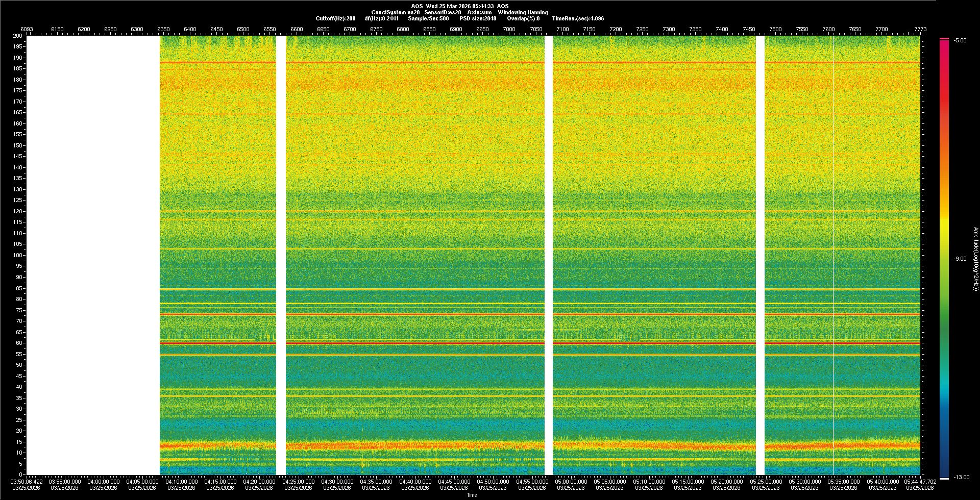The width and height of the screenshot is (980, 500).
Task: Click the -5.00 colorbar maximum label
Action: 960,40
